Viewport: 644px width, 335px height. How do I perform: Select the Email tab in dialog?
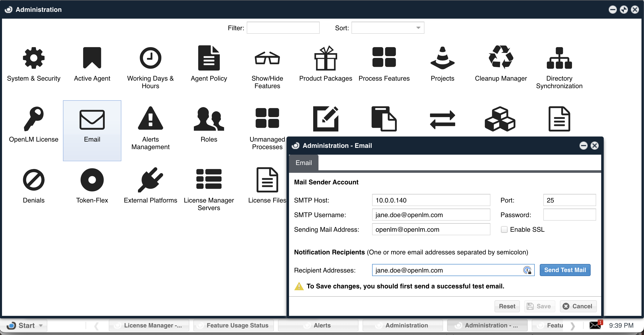(x=304, y=163)
